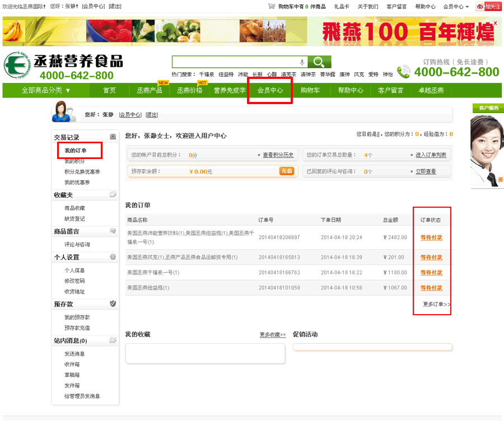This screenshot has width=504, height=425.
Task: Click the orange 充值 recharge button
Action: click(x=286, y=171)
